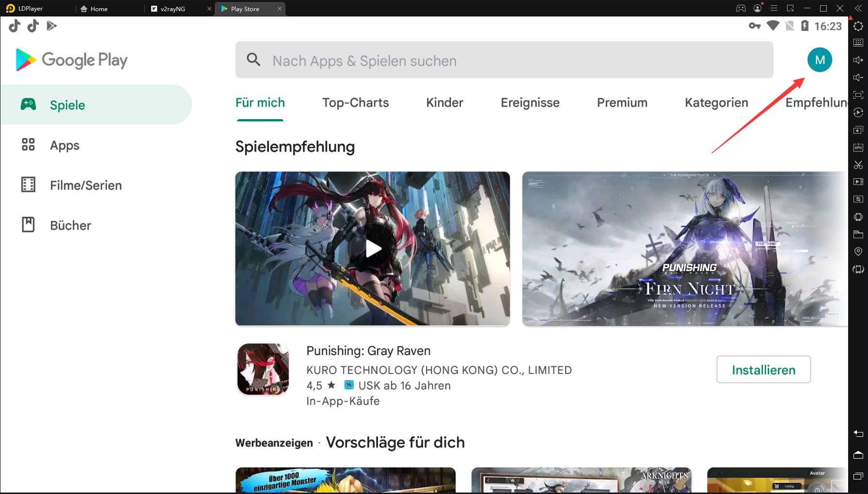The width and height of the screenshot is (868, 494).
Task: Click the 'Vorschläge für dich' heading
Action: 395,442
